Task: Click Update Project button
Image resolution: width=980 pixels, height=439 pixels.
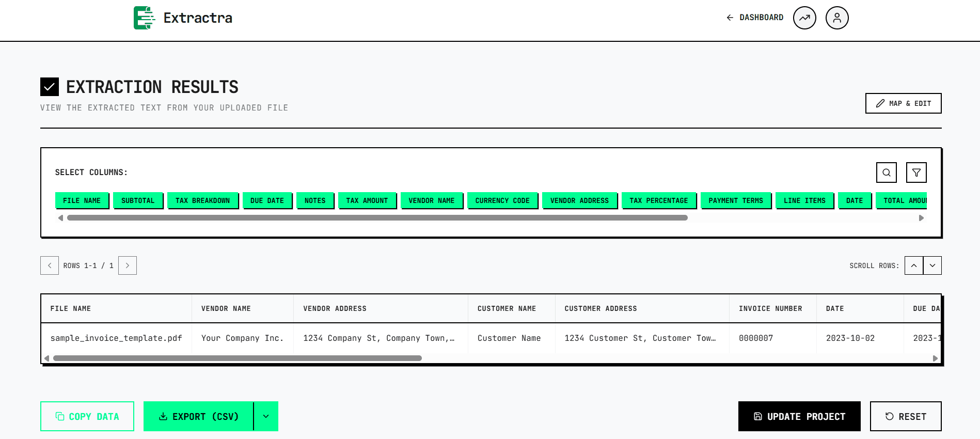Action: pos(799,416)
